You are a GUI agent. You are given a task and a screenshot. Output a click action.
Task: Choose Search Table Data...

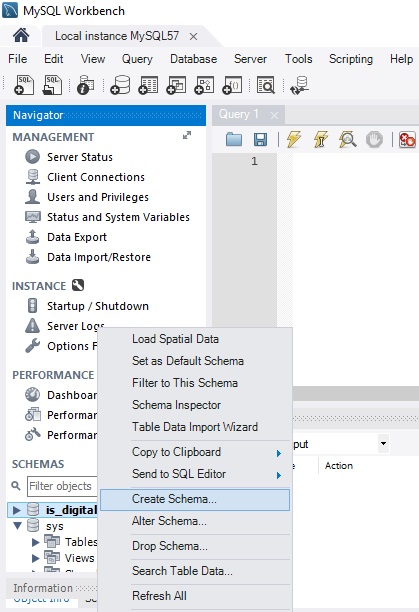tap(195, 571)
